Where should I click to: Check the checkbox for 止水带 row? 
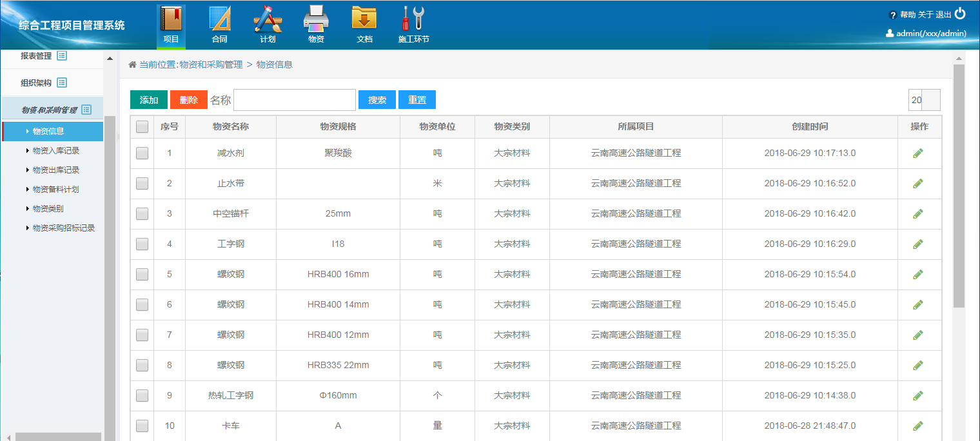[142, 184]
